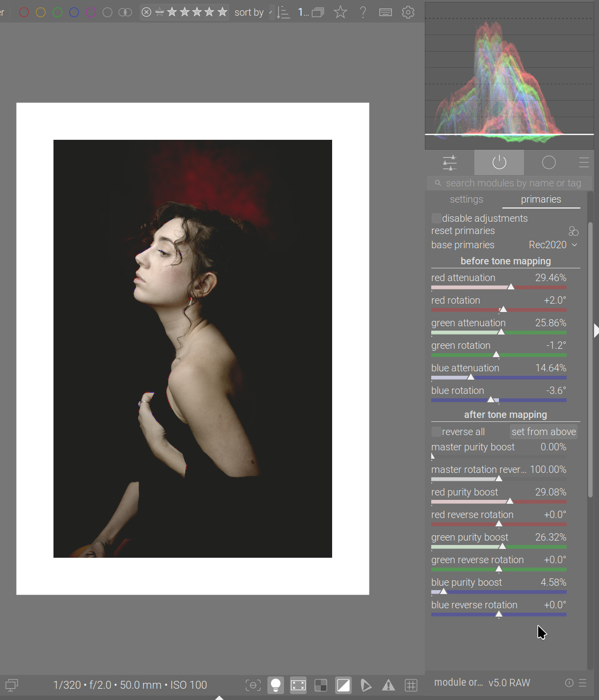Image resolution: width=599 pixels, height=700 pixels.
Task: Toggle guides grid overlay icon
Action: coord(411,685)
